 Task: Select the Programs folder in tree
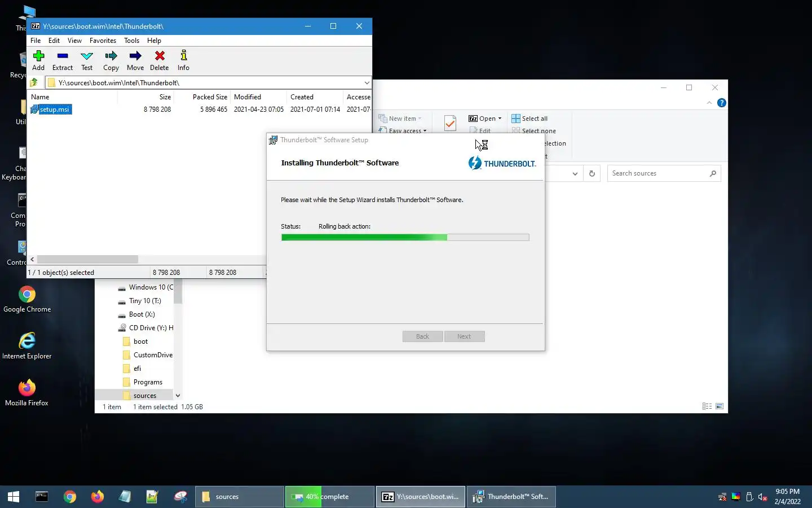coord(143,382)
